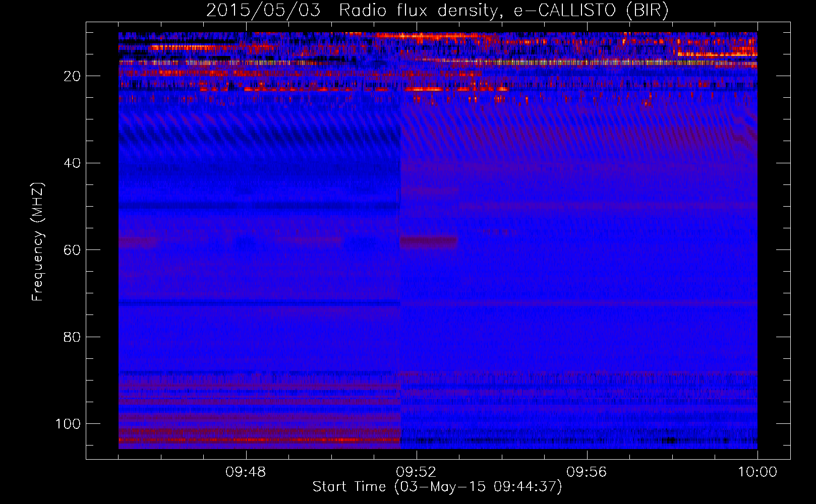Click the 60 MHz frequency tick label

click(x=72, y=250)
